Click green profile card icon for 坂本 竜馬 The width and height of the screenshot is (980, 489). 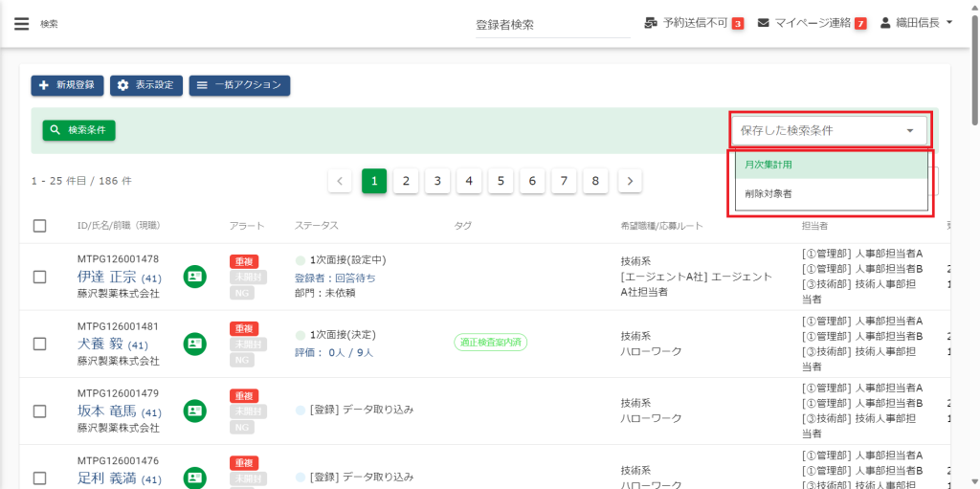[x=195, y=411]
